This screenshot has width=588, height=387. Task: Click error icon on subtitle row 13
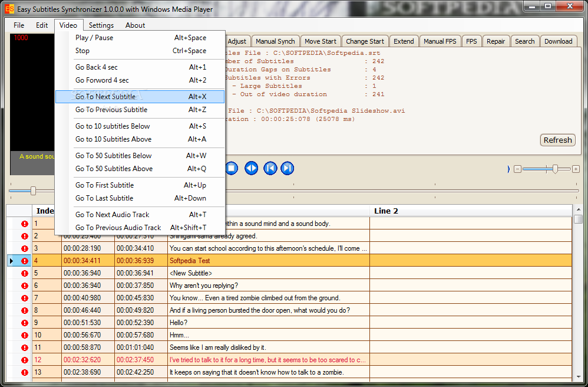[25, 372]
